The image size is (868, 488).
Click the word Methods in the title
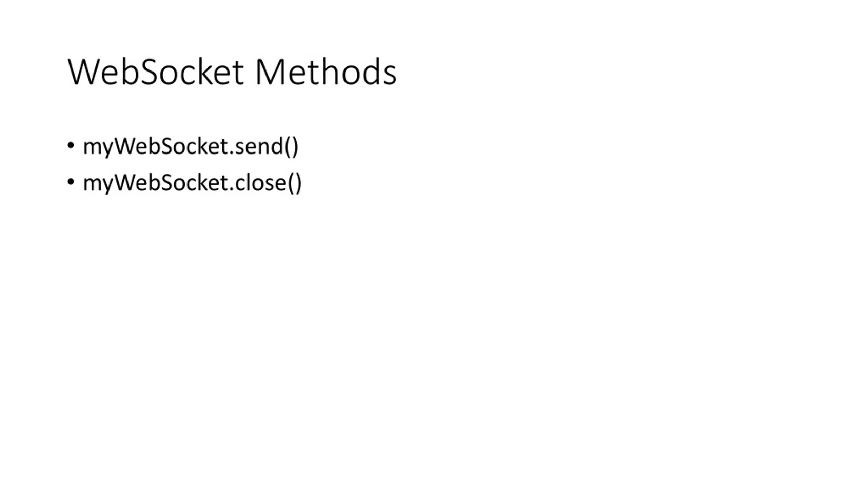point(326,72)
